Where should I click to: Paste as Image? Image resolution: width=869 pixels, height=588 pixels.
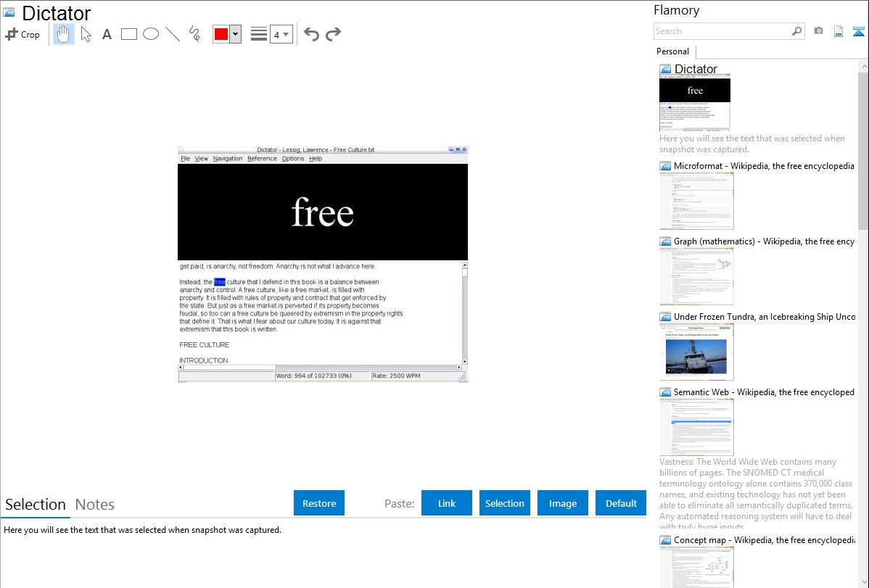[x=562, y=503]
